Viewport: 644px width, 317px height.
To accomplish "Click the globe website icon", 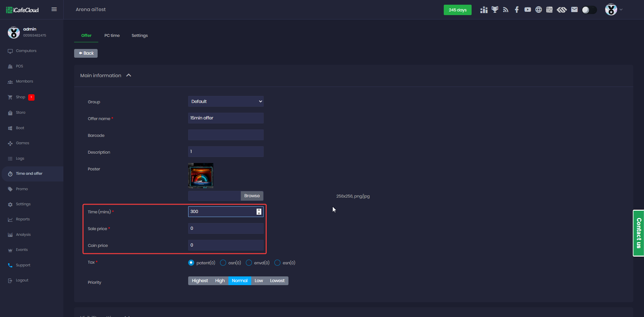I will [538, 10].
